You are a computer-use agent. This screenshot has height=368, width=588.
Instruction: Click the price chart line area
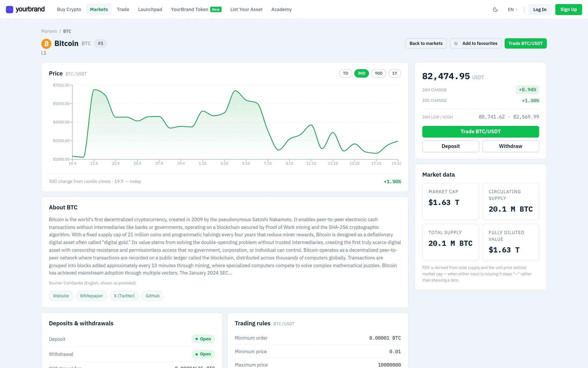coord(235,122)
